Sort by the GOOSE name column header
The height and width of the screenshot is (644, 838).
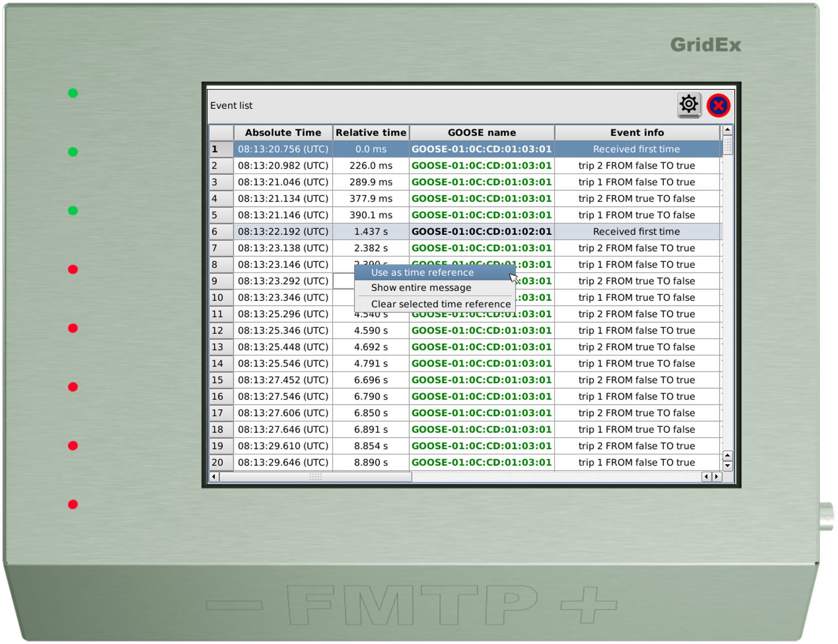coord(481,133)
